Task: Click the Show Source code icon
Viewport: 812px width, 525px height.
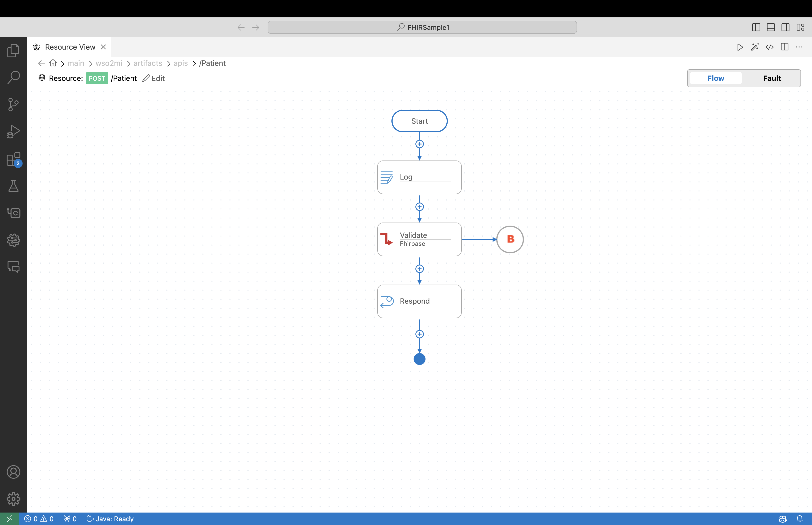Action: pyautogui.click(x=769, y=47)
